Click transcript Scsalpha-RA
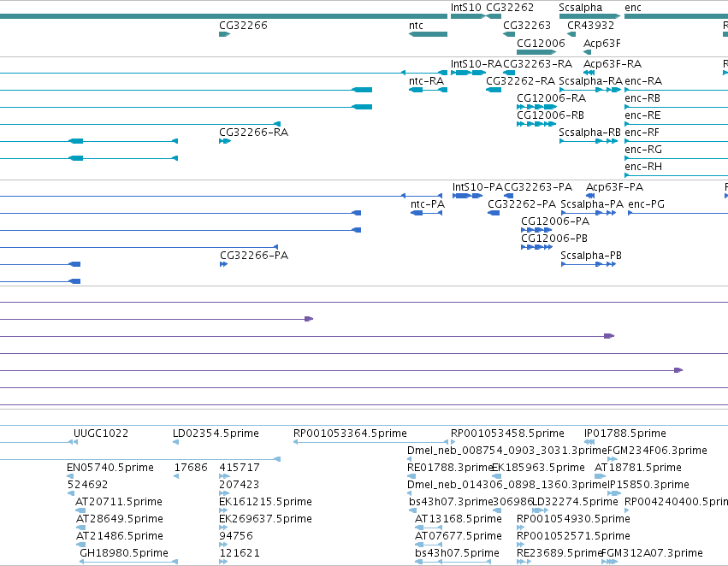The height and width of the screenshot is (566, 728). (x=590, y=80)
